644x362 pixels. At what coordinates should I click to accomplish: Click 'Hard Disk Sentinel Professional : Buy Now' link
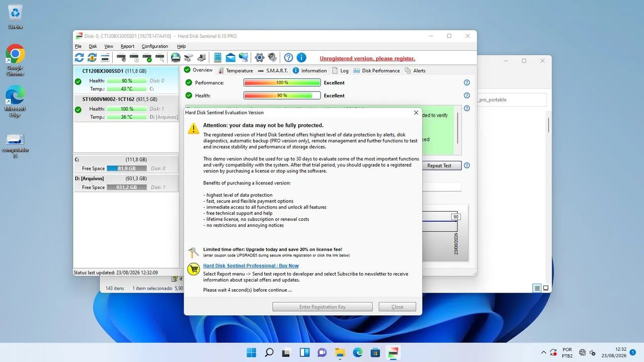pos(251,265)
